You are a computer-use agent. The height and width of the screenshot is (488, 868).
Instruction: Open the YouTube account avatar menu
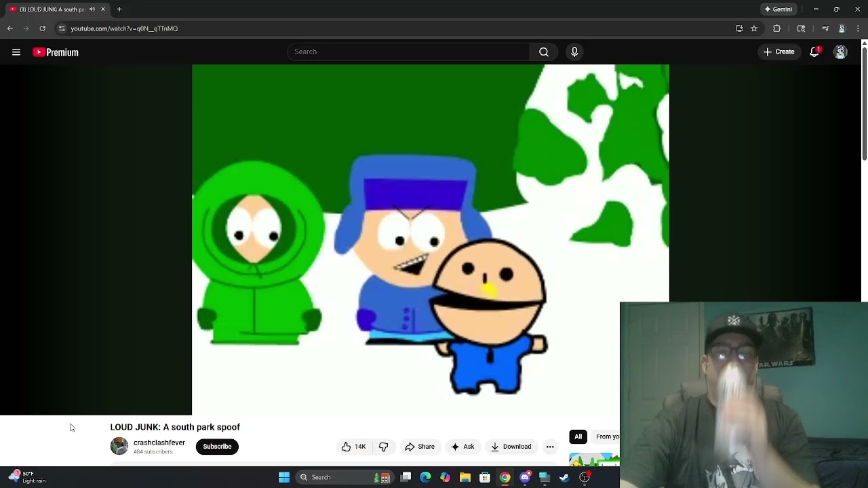(x=840, y=52)
